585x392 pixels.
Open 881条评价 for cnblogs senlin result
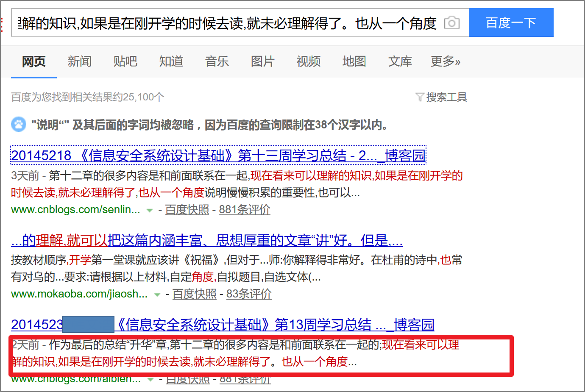click(245, 209)
